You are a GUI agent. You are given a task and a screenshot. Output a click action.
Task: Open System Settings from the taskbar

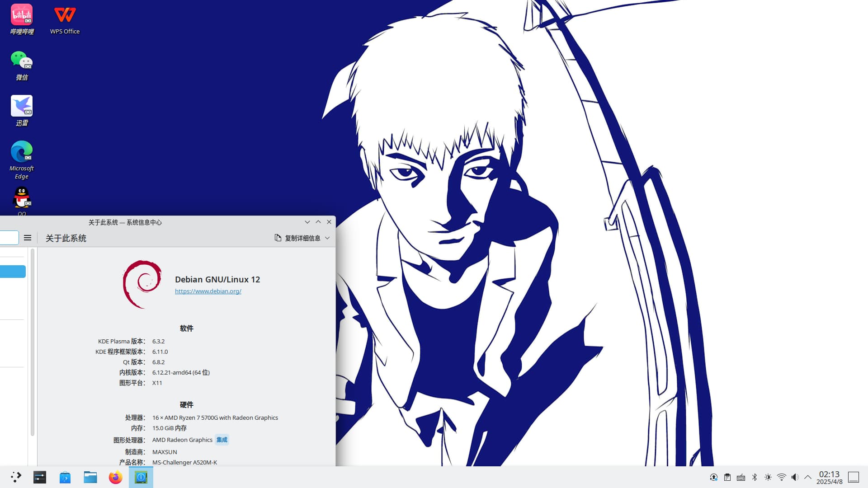point(40,477)
